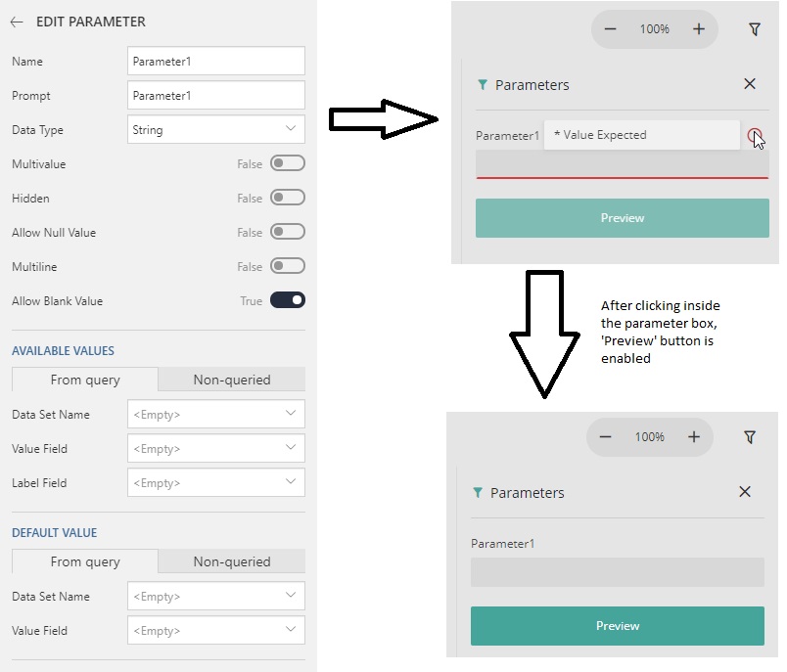Screen dimensions: 787x672
Task: Click the red error indicator icon
Action: click(x=754, y=135)
